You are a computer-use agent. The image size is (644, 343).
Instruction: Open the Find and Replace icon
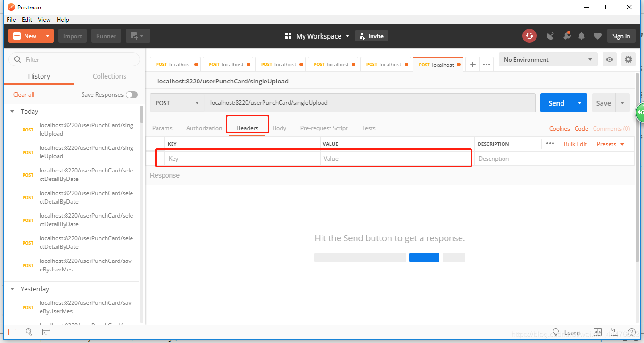tap(29, 332)
